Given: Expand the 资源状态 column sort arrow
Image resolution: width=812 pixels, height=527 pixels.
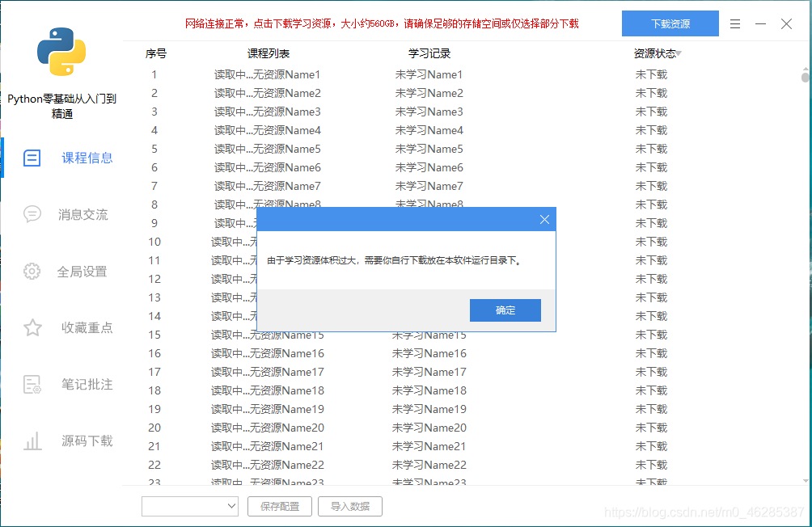Looking at the screenshot, I should [x=679, y=54].
